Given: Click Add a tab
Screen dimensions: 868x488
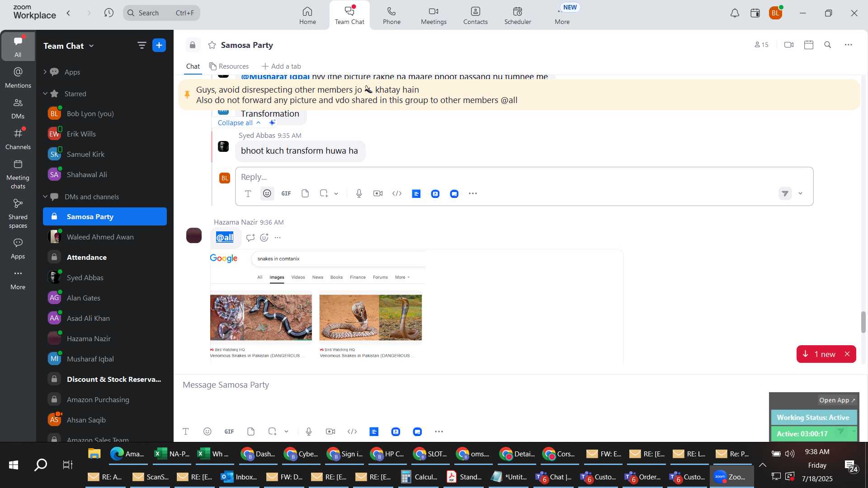Looking at the screenshot, I should pyautogui.click(x=281, y=66).
